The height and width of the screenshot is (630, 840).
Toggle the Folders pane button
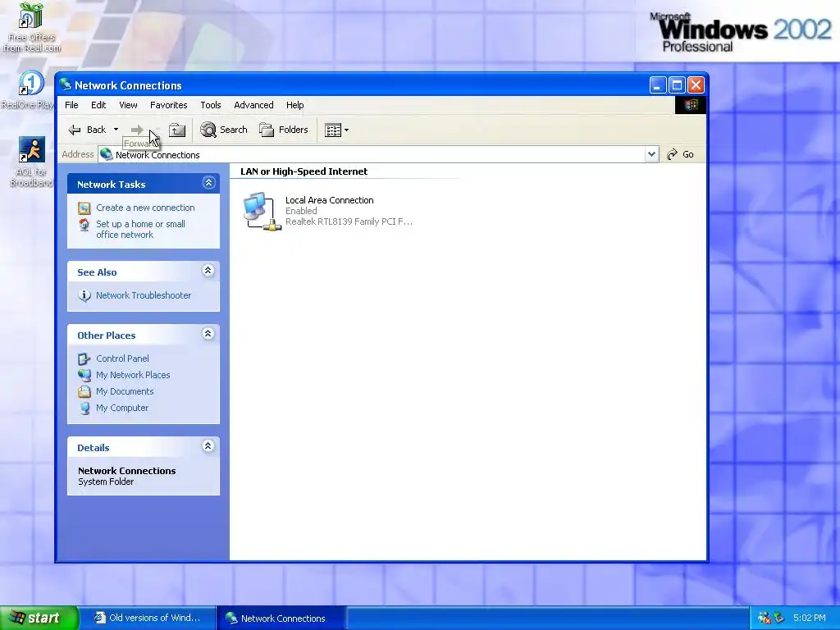coord(284,130)
